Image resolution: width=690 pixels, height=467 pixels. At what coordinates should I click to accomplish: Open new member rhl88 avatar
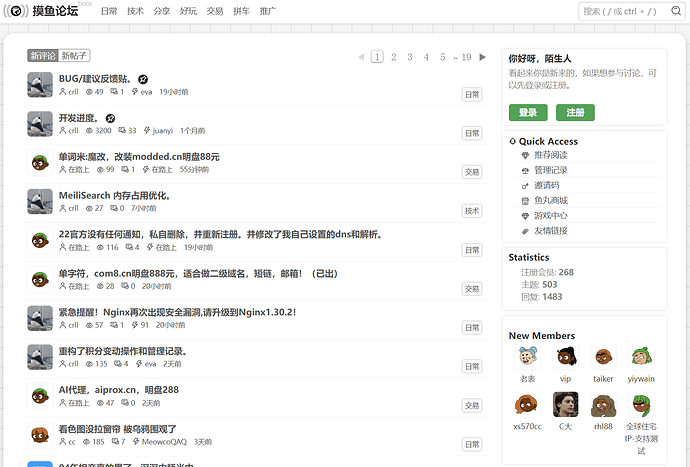(x=603, y=404)
